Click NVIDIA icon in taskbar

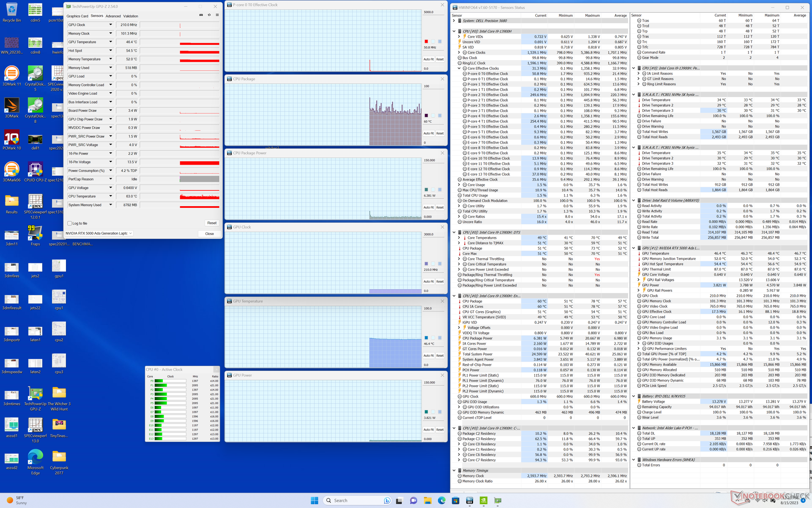pyautogui.click(x=483, y=500)
